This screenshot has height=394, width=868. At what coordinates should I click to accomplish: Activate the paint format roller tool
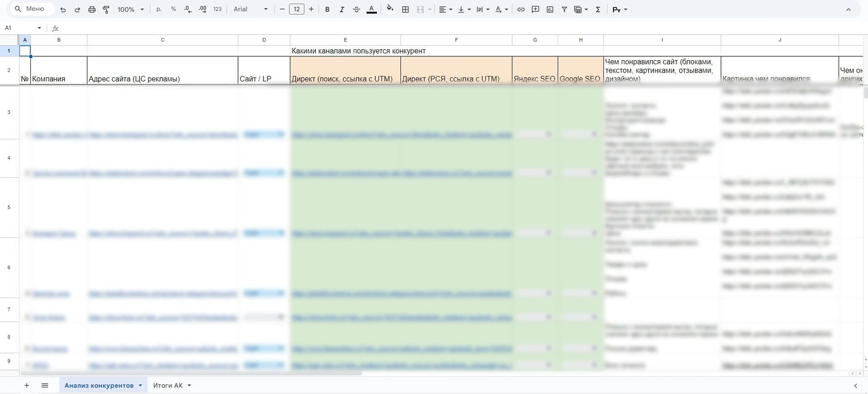(x=106, y=9)
